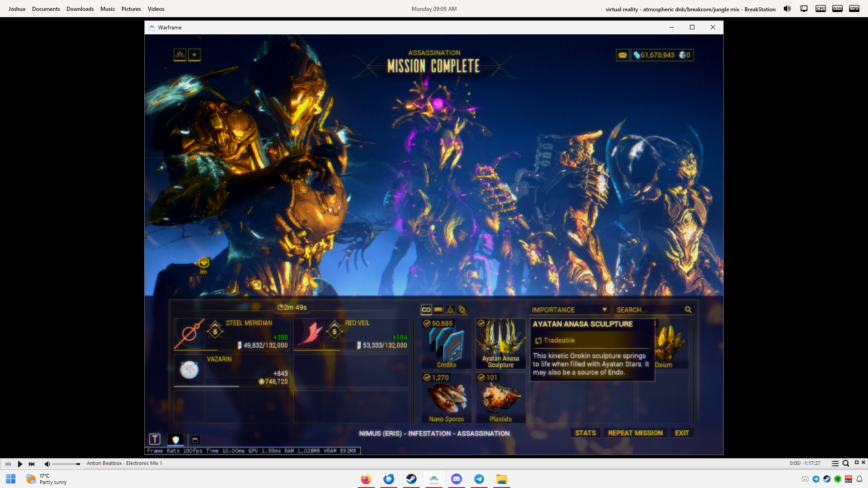Select the show-all rewards filter (infinity icon)

[426, 310]
